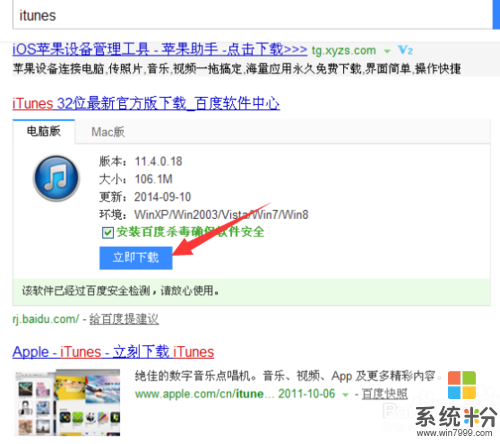
Task: Open the iOS苹果设备管理工具 ad link
Action: coord(160,50)
